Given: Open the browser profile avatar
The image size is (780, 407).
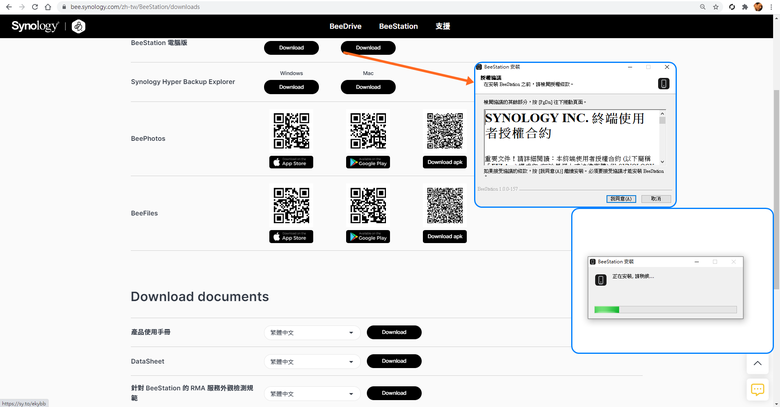Looking at the screenshot, I should click(x=758, y=7).
